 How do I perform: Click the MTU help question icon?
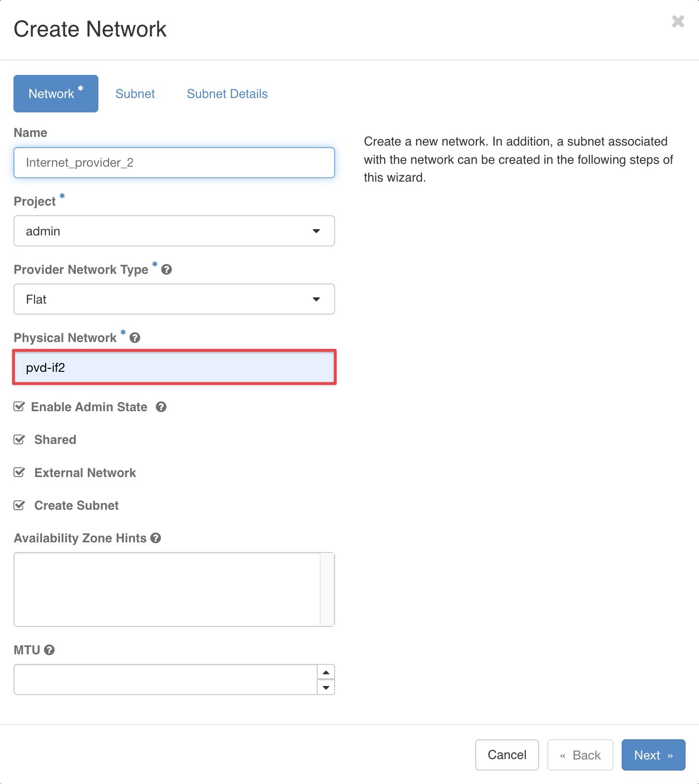click(x=49, y=650)
